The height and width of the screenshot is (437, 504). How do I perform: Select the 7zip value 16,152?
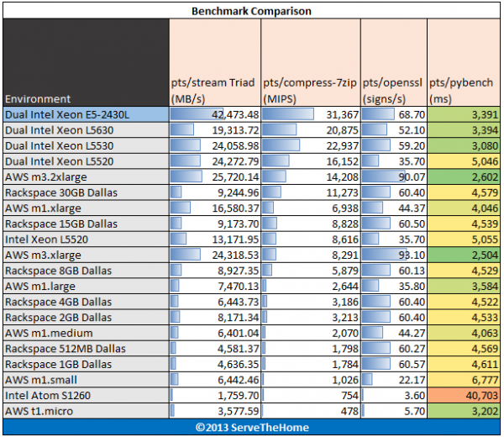pos(311,161)
